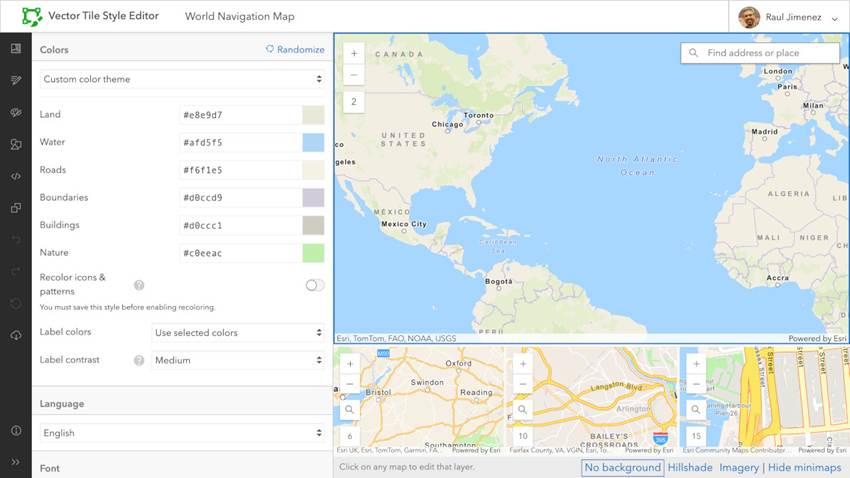Click the Roads hex value field
The height and width of the screenshot is (478, 850).
(x=241, y=170)
